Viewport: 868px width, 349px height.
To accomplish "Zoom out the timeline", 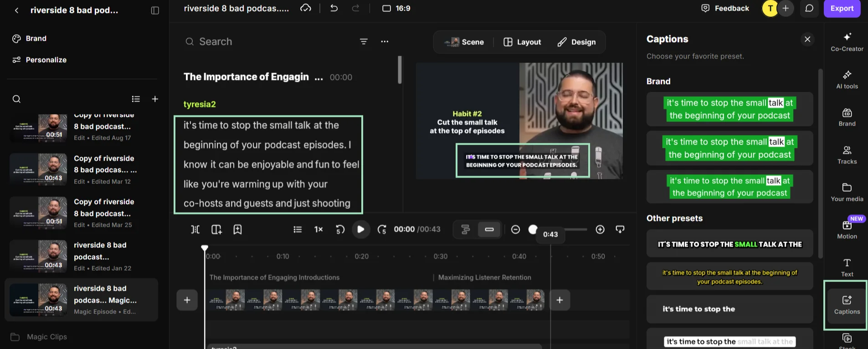I will click(515, 229).
